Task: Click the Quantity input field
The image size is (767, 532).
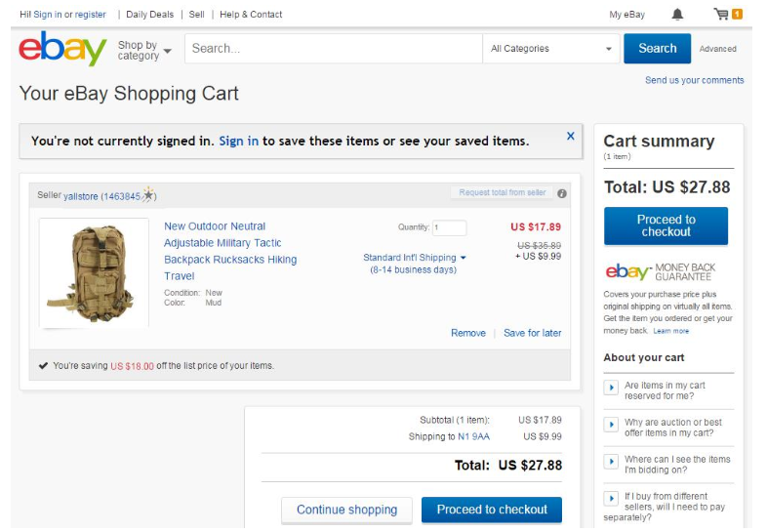Action: (449, 228)
